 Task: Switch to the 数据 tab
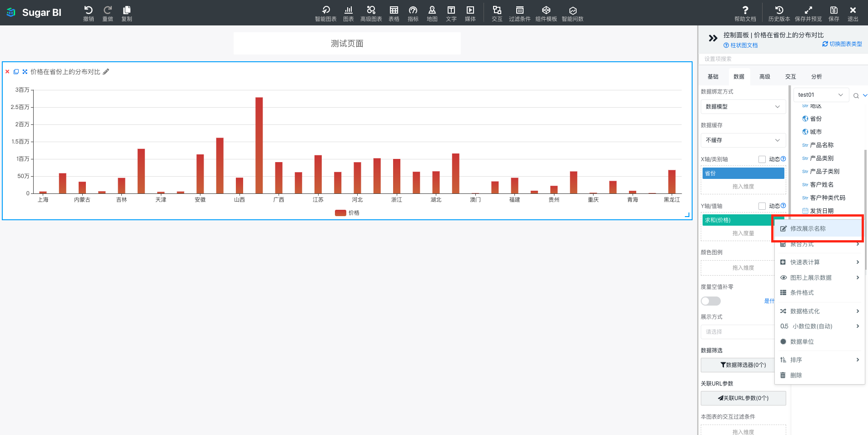point(739,77)
